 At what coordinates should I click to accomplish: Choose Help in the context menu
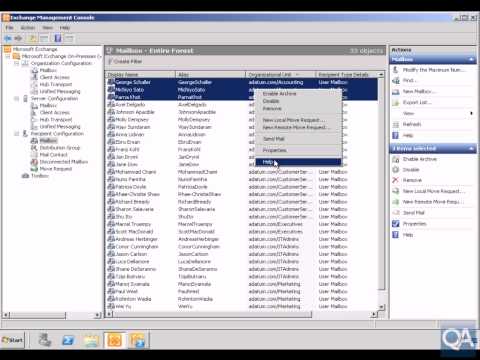[298, 162]
